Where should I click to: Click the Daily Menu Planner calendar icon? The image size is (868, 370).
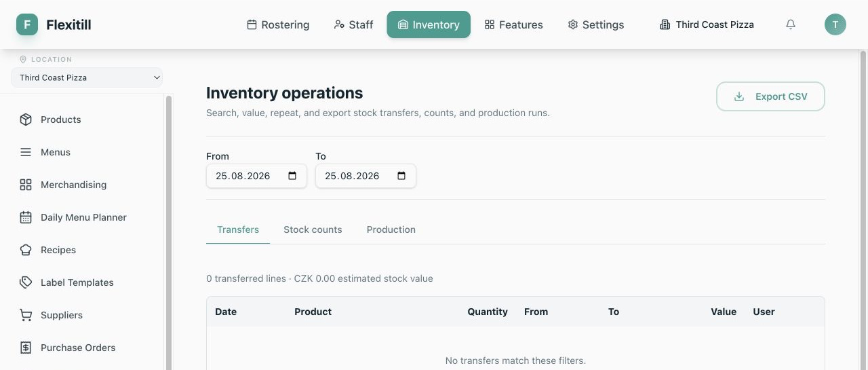coord(26,217)
